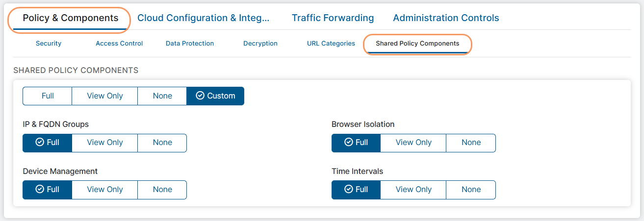The height and width of the screenshot is (221, 644).
Task: Set Time Intervals to View Only
Action: click(x=413, y=190)
